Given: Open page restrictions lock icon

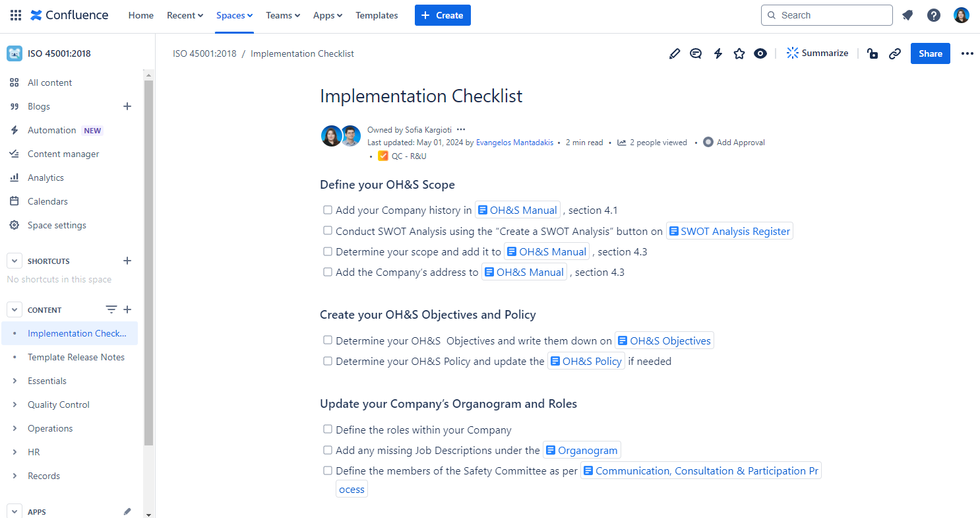Looking at the screenshot, I should pos(873,53).
